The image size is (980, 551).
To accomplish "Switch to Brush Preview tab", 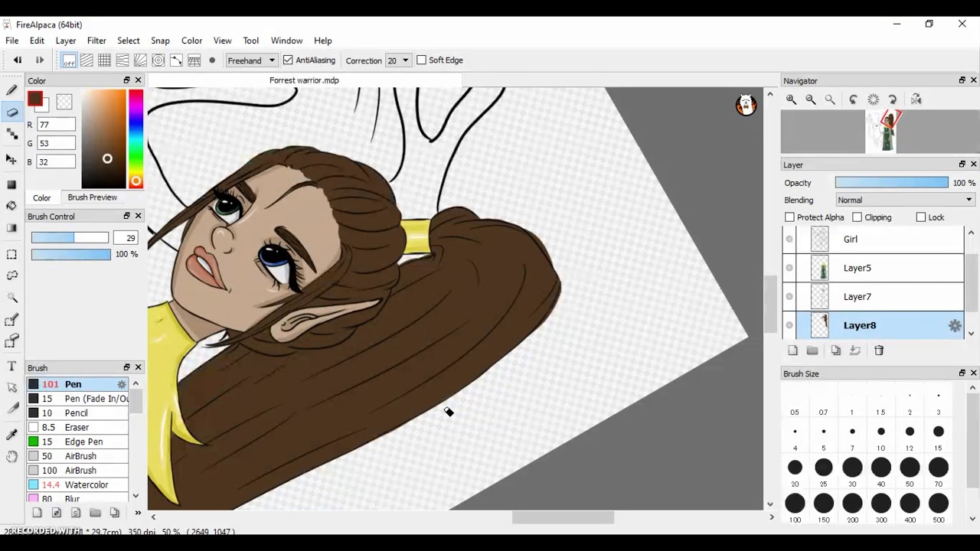I will pyautogui.click(x=92, y=197).
